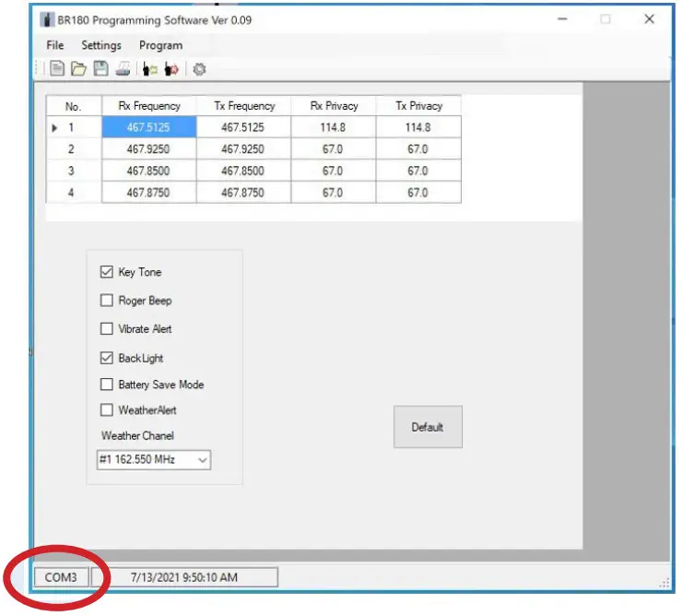Click the Open folder toolbar icon

pos(78,69)
